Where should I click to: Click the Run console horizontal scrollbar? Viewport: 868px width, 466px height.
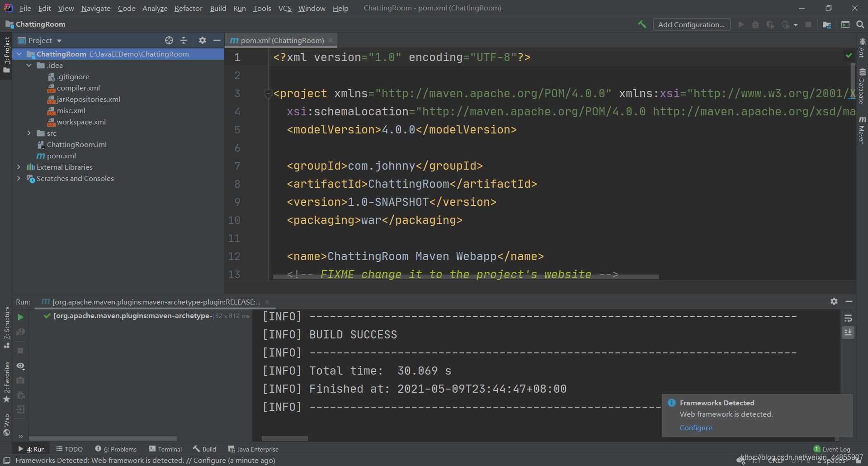click(285, 438)
